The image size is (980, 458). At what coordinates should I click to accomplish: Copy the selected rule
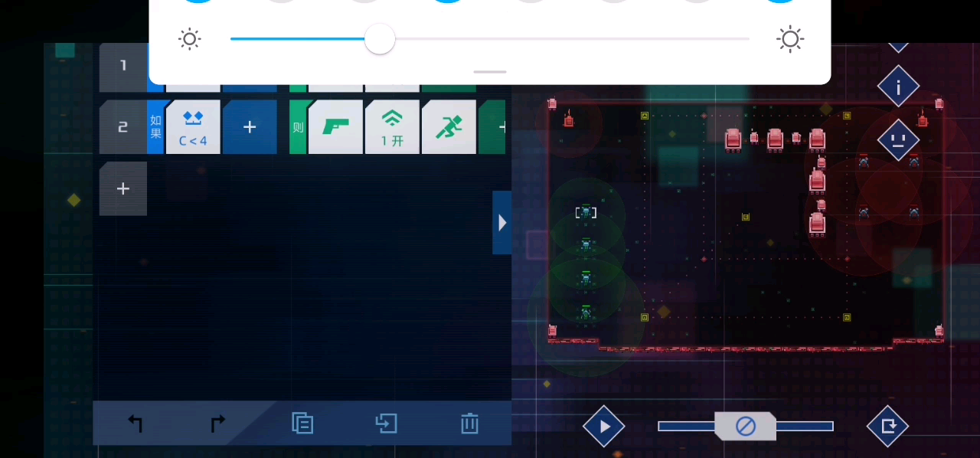(302, 423)
